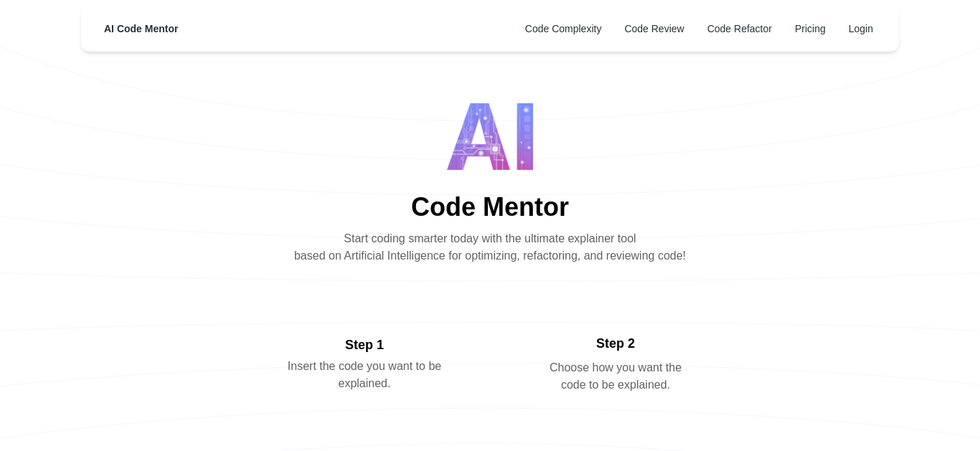Viewport: 980px width, 451px height.
Task: Select the Step 1 heading
Action: [x=364, y=345]
